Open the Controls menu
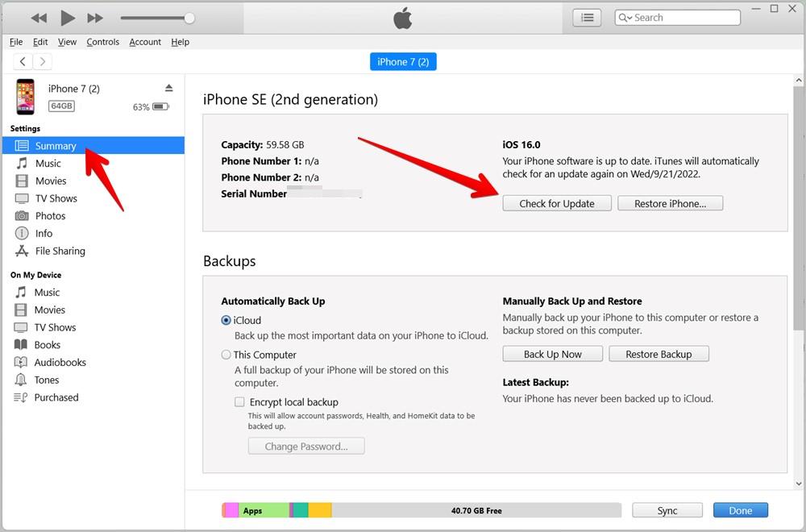Viewport: 806px width, 532px height. (103, 42)
